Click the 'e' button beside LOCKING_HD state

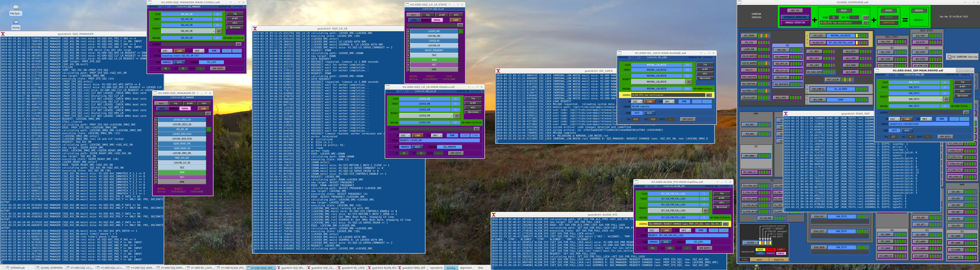(408, 46)
